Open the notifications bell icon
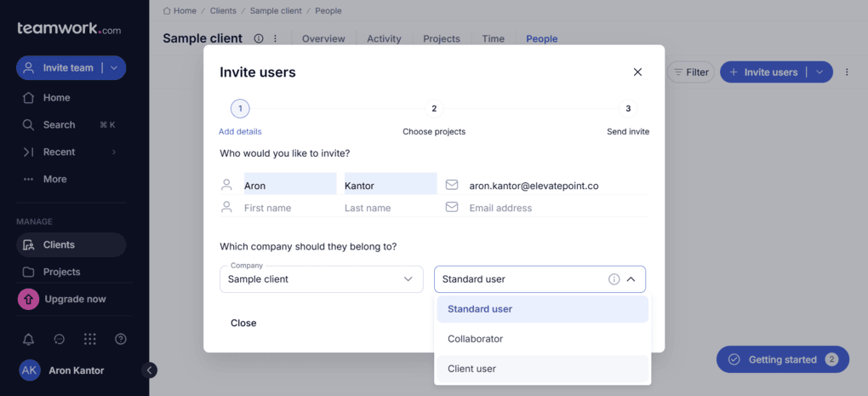This screenshot has width=868, height=396. 28,340
